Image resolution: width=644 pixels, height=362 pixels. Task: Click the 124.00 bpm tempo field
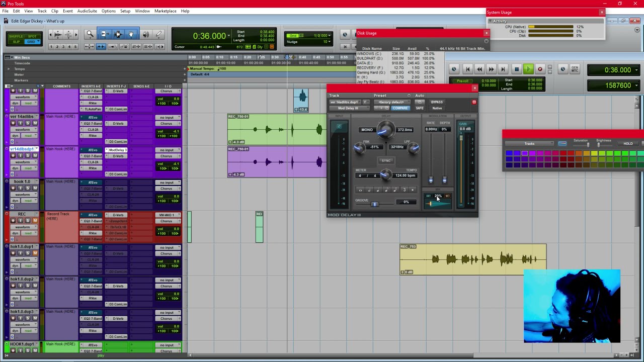[405, 175]
